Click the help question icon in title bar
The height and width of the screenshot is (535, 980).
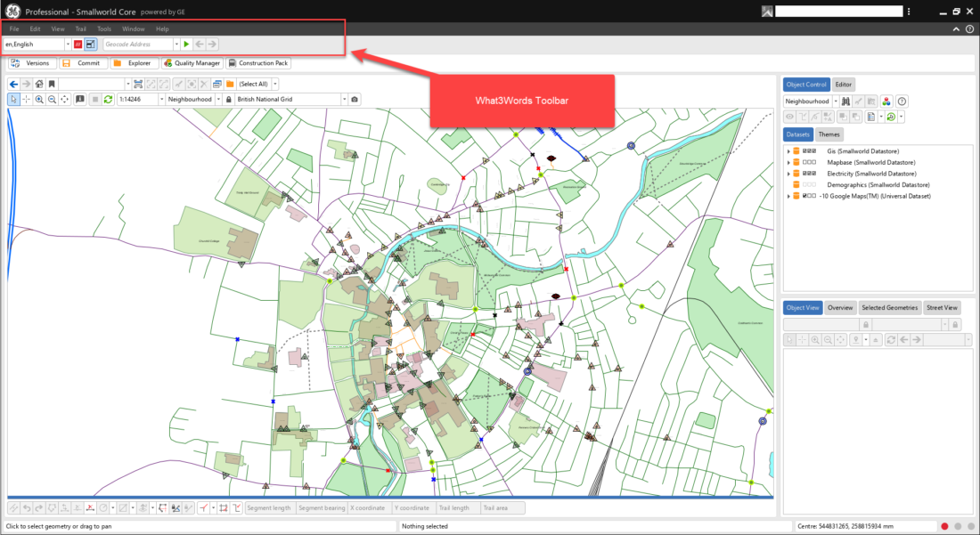coord(969,28)
